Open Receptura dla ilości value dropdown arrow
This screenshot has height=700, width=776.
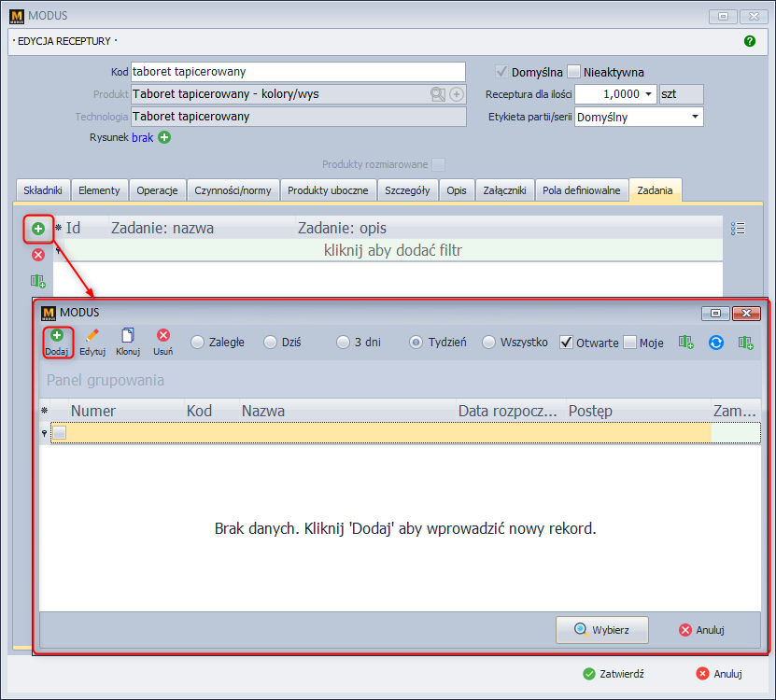pos(649,94)
